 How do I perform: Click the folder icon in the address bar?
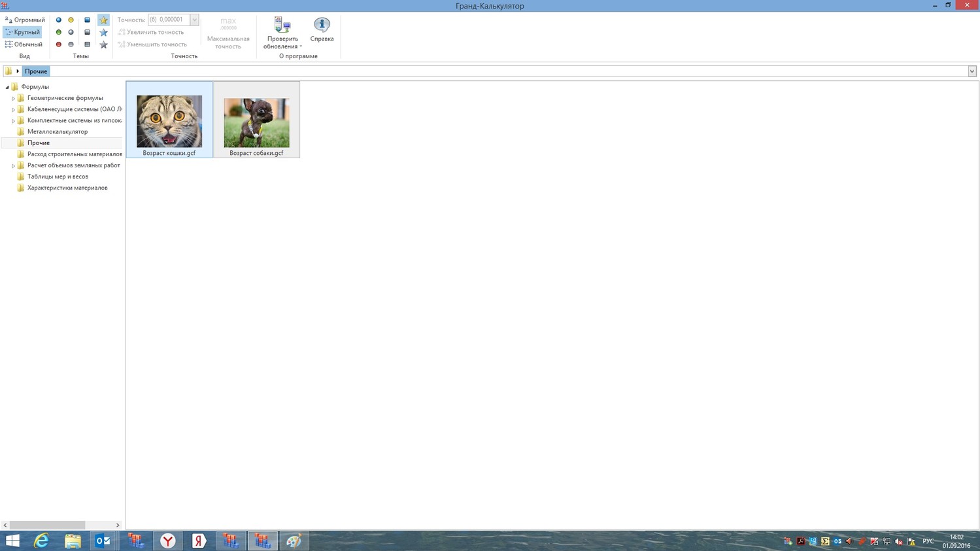(8, 71)
